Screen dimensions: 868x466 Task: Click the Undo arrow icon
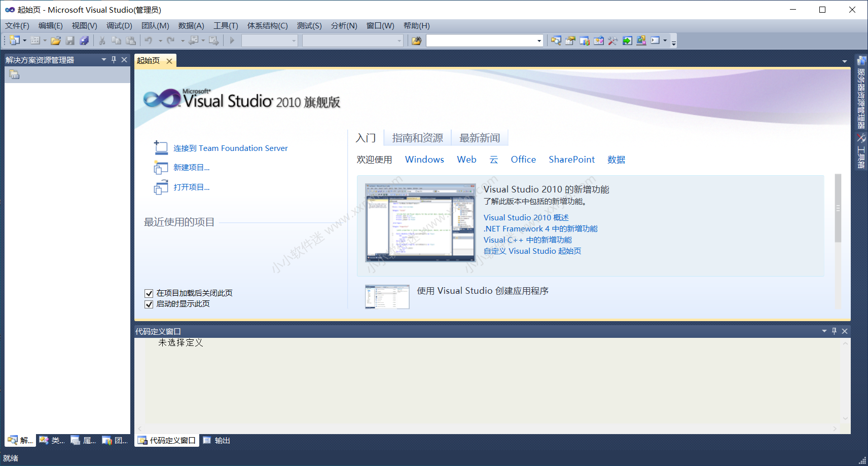tap(149, 41)
